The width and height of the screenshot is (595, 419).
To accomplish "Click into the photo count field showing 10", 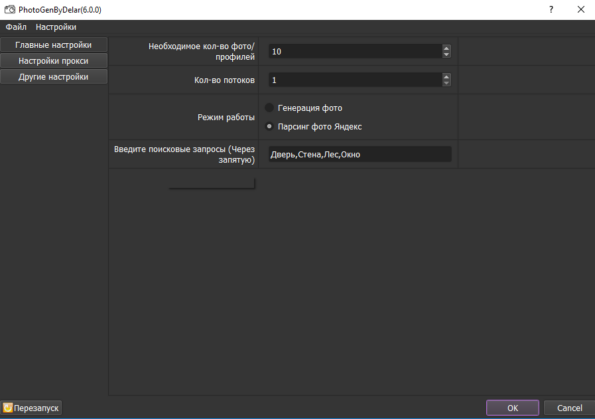I will pos(355,51).
